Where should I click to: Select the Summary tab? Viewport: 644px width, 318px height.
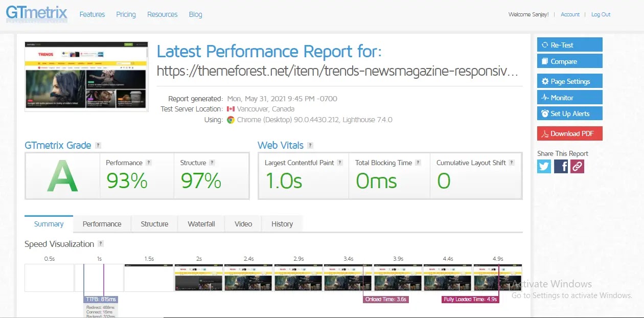click(x=49, y=224)
